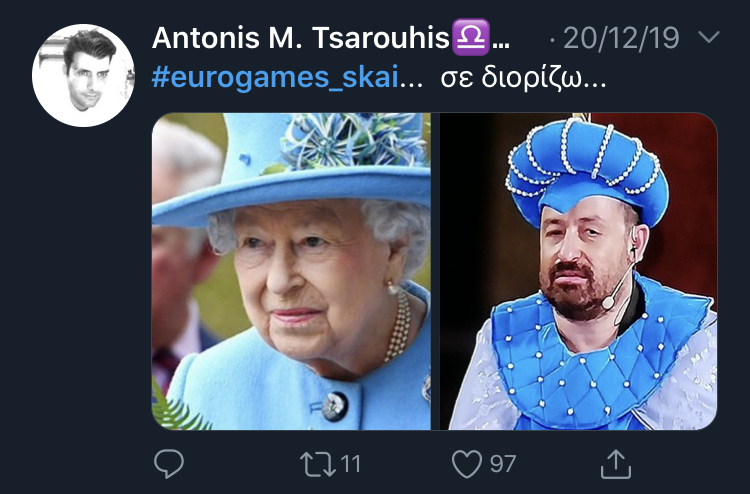Click the 20/12/19 tweet date

click(x=621, y=38)
